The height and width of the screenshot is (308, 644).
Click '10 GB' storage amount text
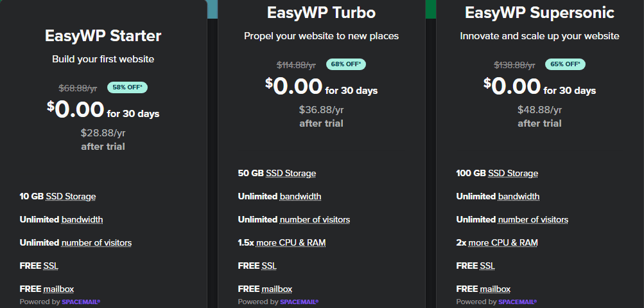pos(31,197)
